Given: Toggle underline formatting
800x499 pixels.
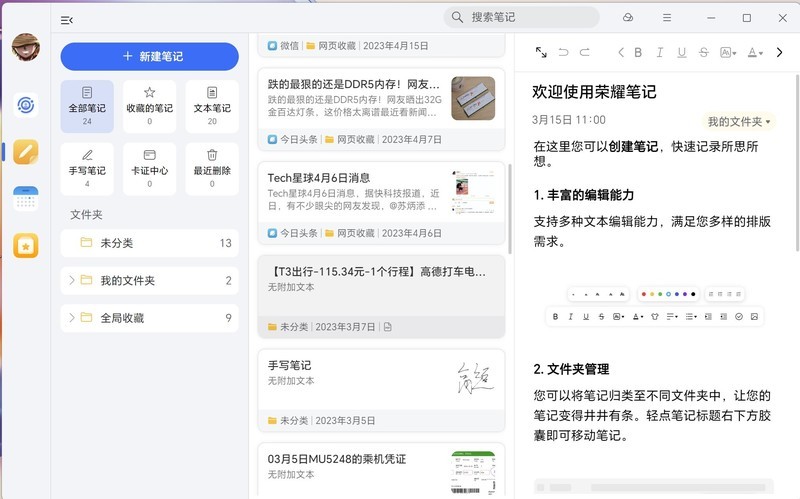Looking at the screenshot, I should (682, 52).
